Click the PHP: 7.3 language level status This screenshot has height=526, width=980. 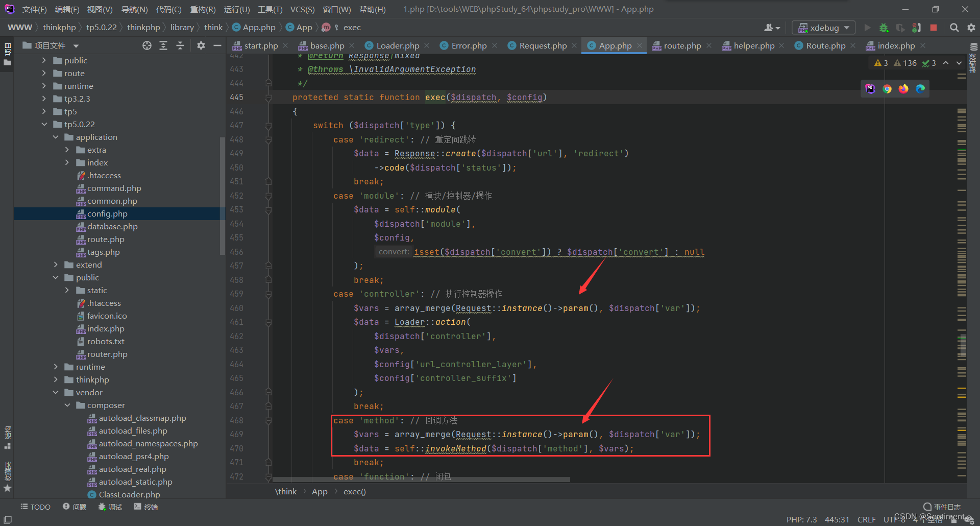pyautogui.click(x=801, y=519)
